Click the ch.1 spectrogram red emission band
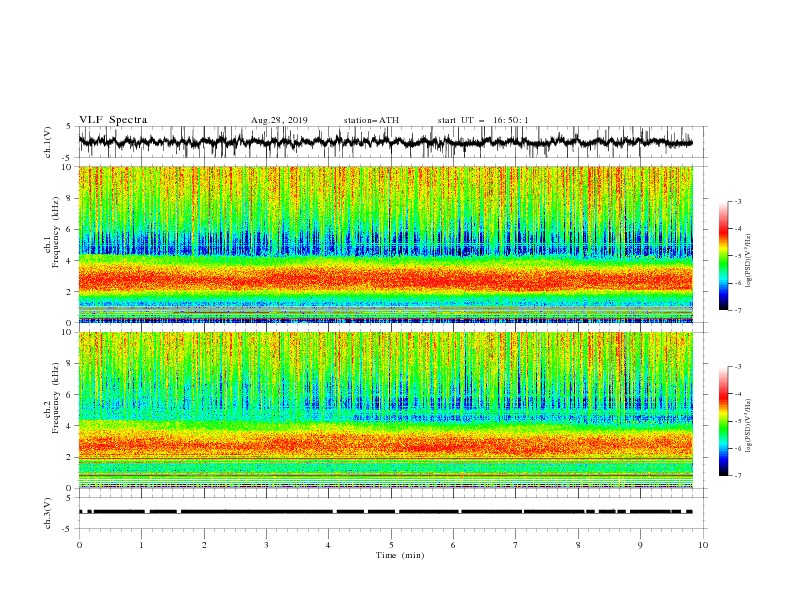Viewport: 792px width, 612px height. point(385,279)
